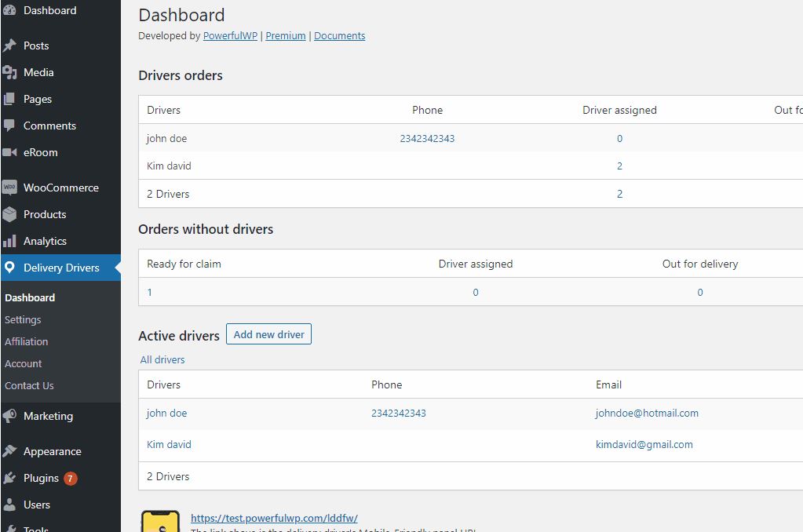803x532 pixels.
Task: Open Kim david in Active drivers table
Action: coord(169,444)
